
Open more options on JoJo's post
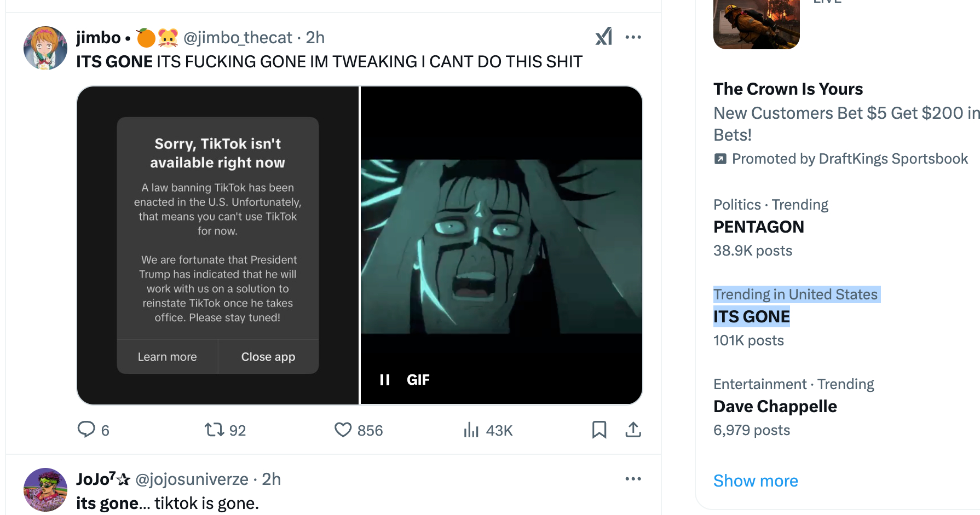click(x=633, y=479)
